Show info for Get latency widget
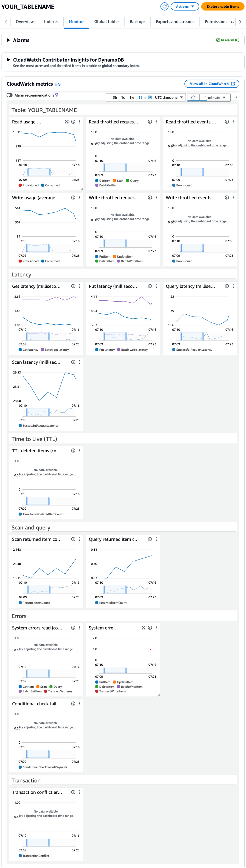 (73, 286)
